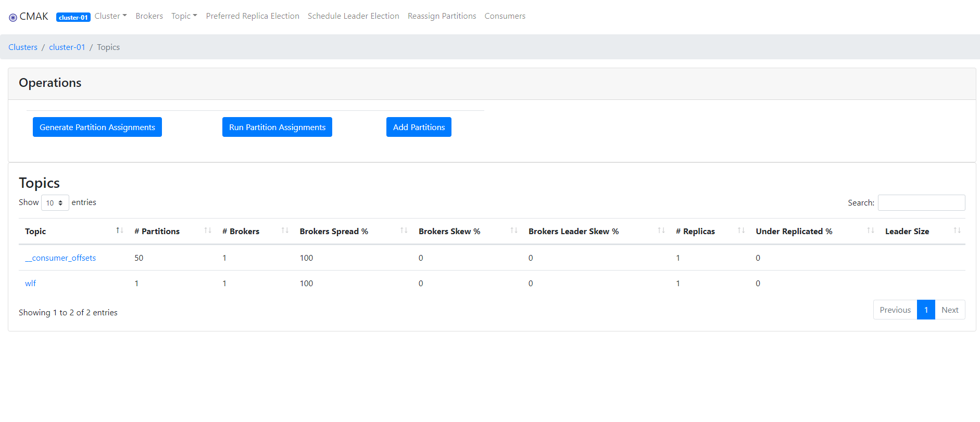Open the Cluster dropdown menu

[x=110, y=16]
